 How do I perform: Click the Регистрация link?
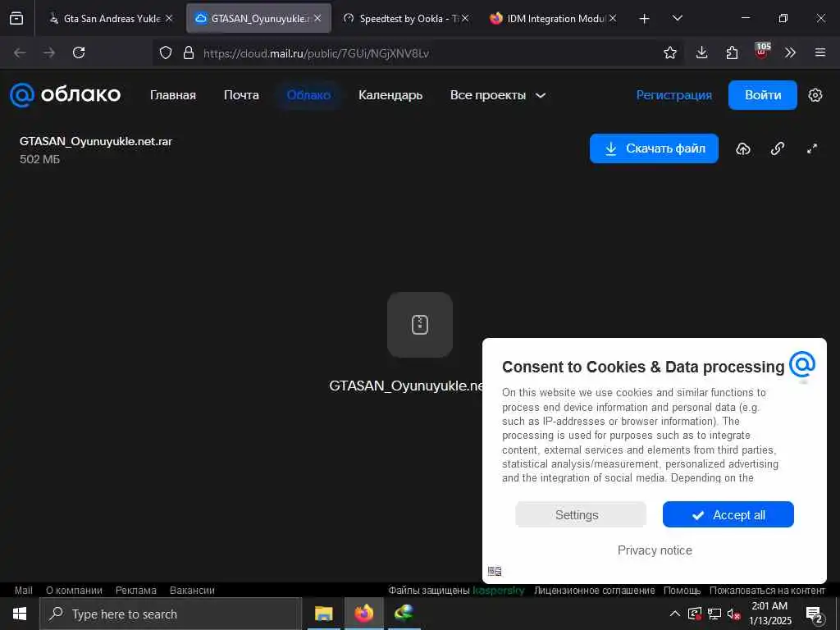[x=674, y=95]
